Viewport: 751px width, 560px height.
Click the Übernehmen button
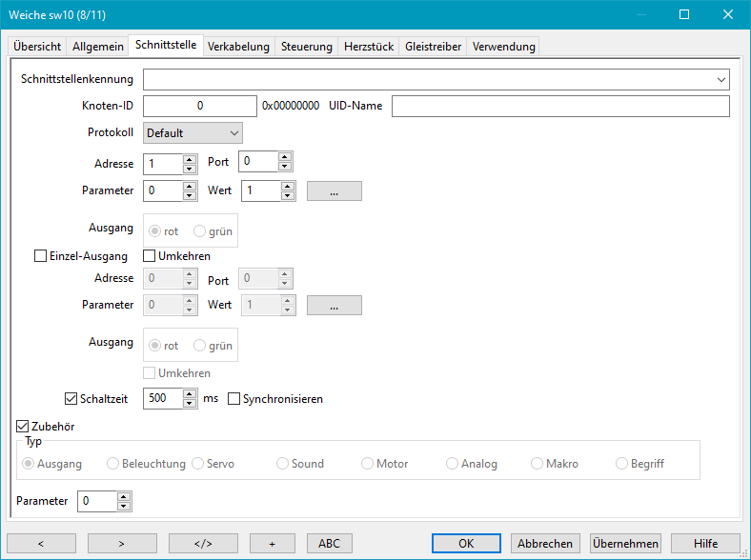(x=625, y=543)
